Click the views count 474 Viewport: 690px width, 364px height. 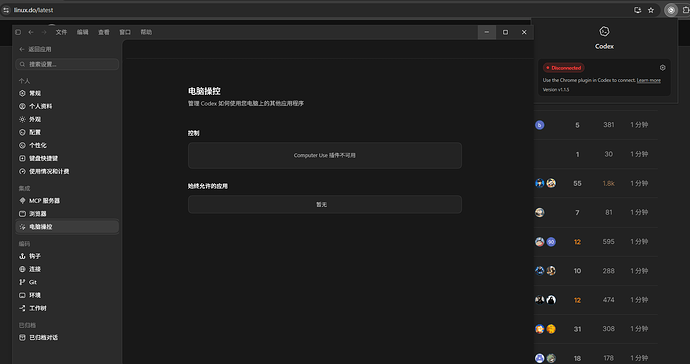tap(609, 300)
